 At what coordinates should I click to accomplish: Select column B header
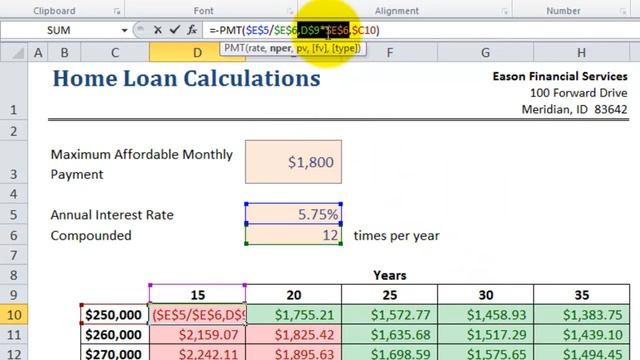tap(64, 53)
